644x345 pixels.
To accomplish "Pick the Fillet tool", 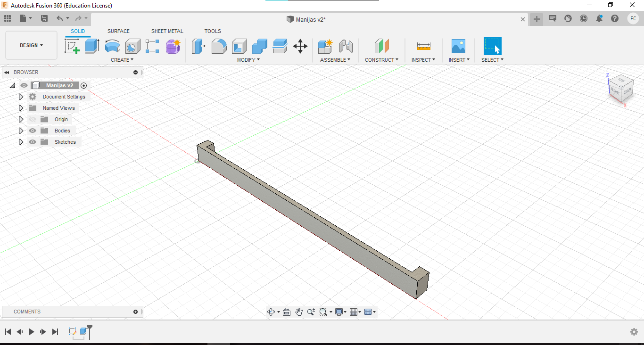I will (219, 46).
